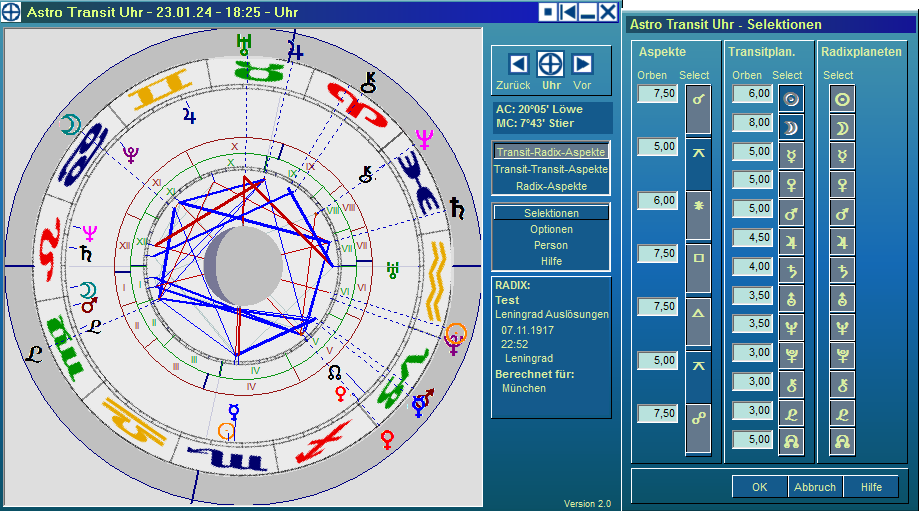The width and height of the screenshot is (923, 511).
Task: Open the Person menu item
Action: tap(551, 245)
